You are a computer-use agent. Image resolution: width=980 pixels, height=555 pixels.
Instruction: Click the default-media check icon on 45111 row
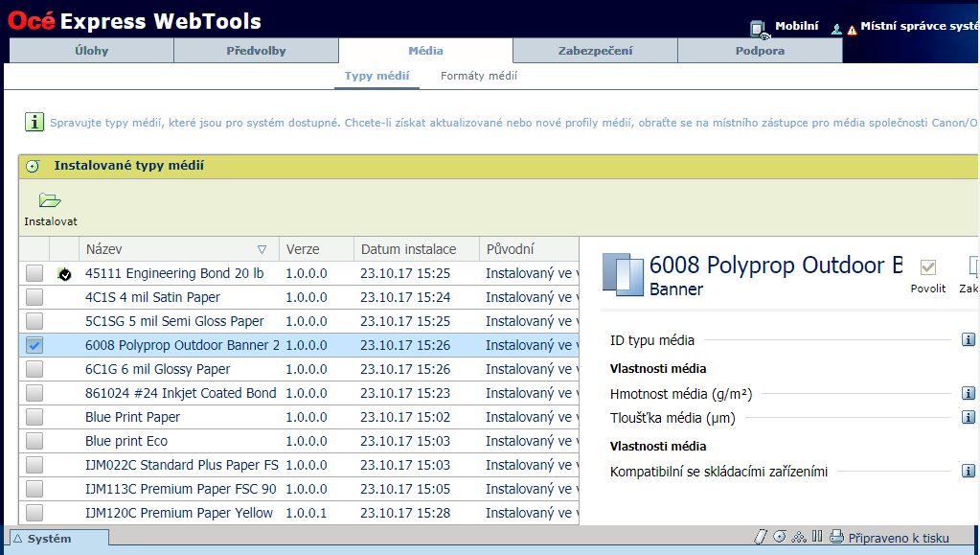point(64,273)
